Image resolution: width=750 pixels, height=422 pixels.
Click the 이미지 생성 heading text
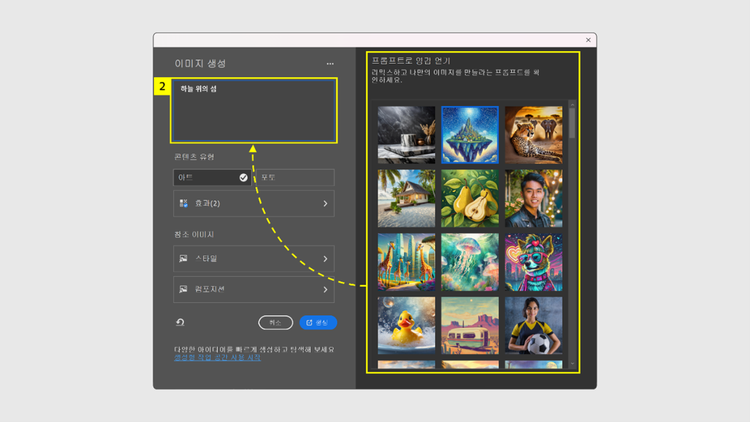(200, 64)
